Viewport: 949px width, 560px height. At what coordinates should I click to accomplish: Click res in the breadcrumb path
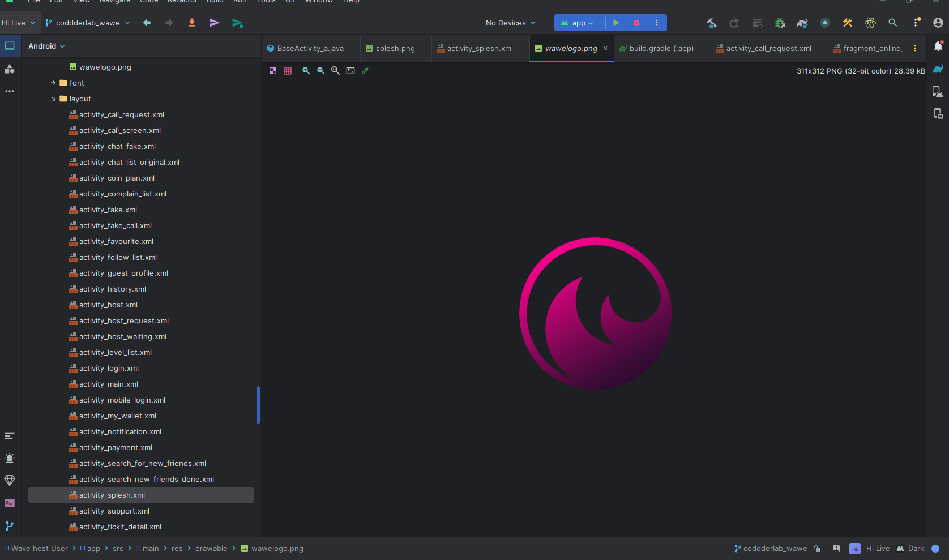[x=177, y=548]
